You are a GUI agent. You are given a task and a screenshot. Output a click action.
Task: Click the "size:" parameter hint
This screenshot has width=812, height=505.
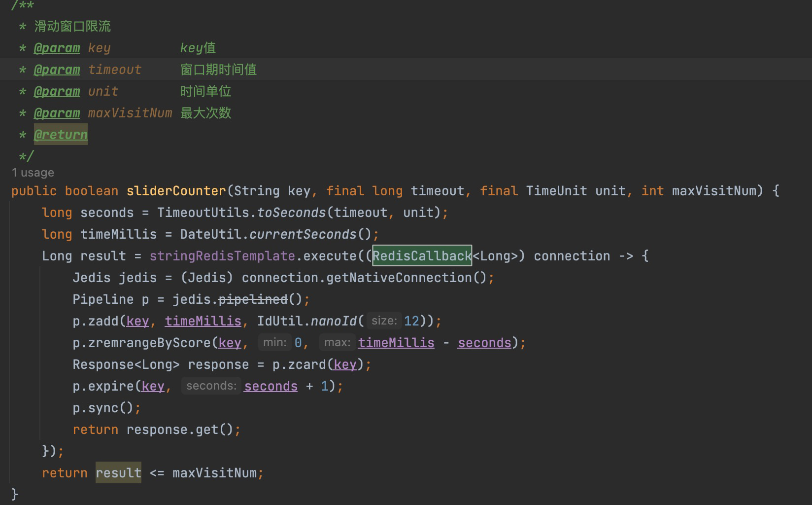(x=384, y=321)
